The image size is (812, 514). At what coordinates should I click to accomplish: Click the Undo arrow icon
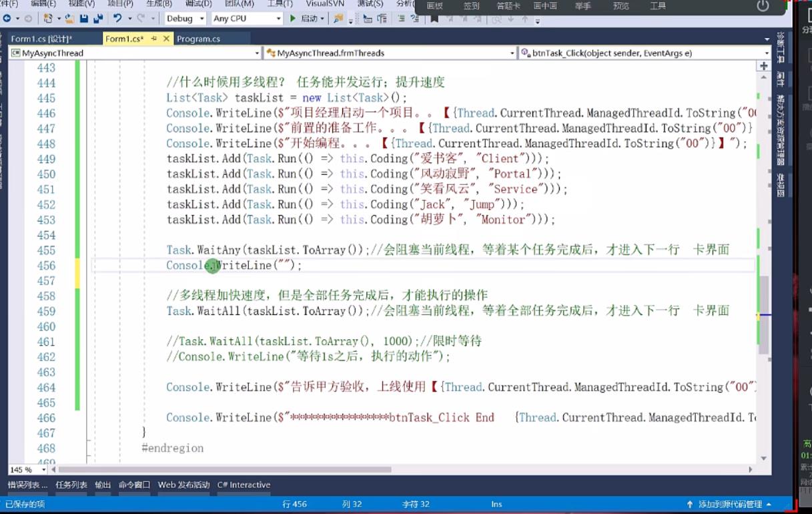tap(117, 19)
